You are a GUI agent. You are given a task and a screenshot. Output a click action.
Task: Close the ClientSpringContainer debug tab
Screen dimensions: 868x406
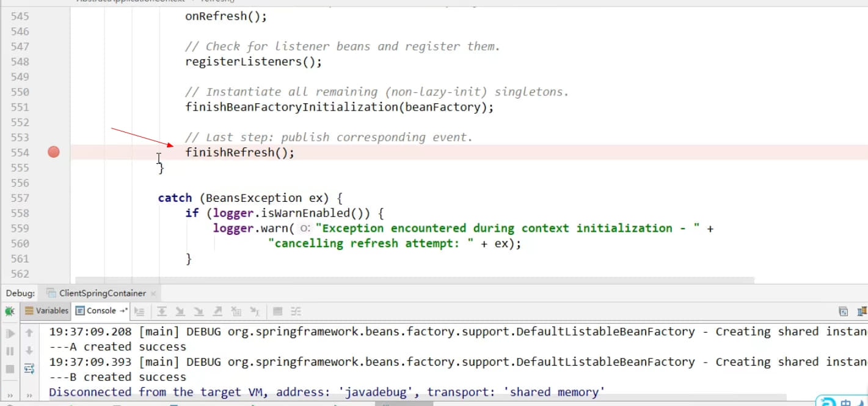click(154, 293)
